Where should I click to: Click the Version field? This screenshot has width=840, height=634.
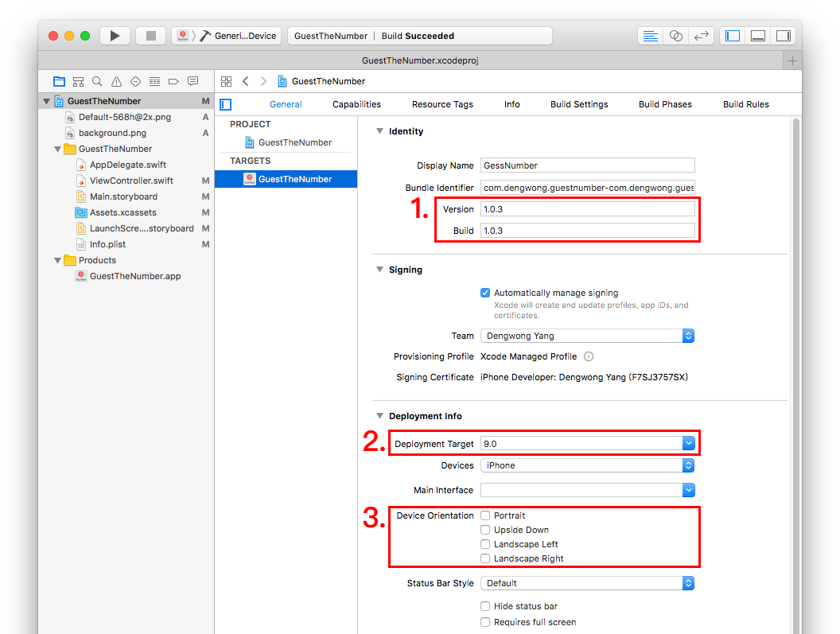588,209
